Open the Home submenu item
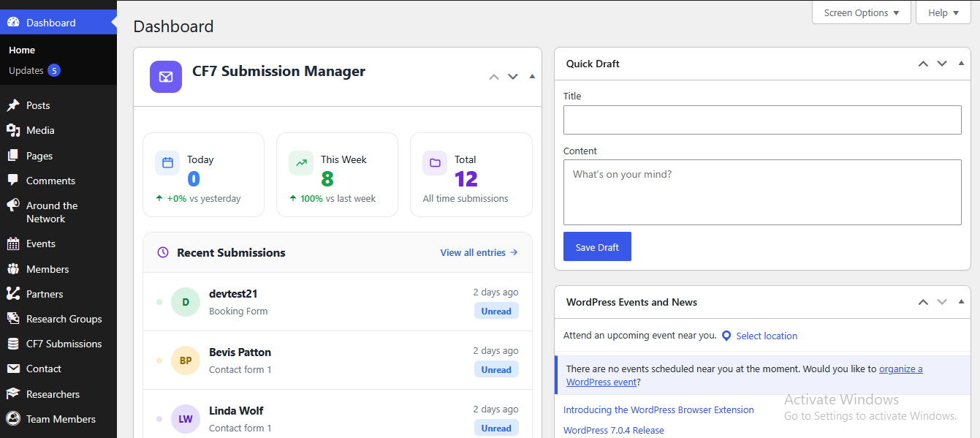This screenshot has width=980, height=438. pos(22,50)
